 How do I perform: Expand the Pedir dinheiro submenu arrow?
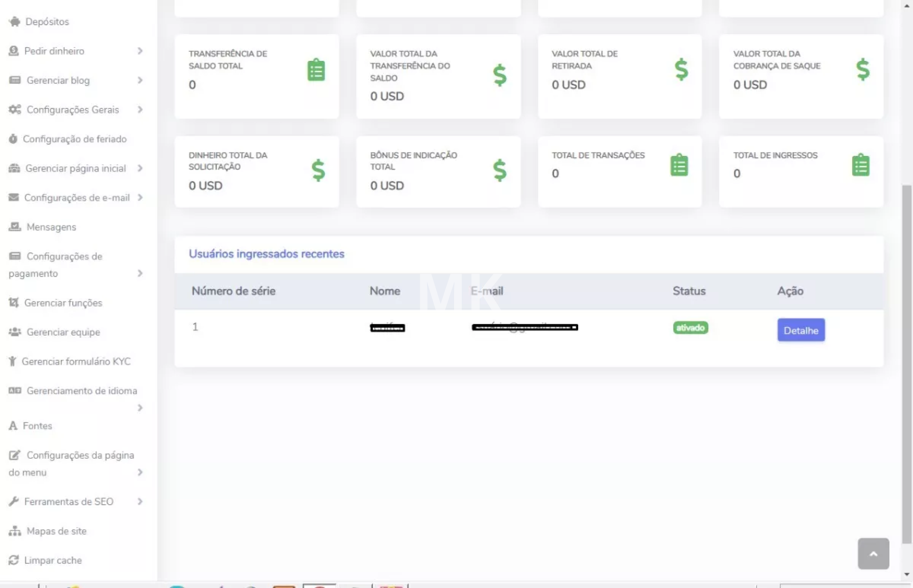tap(140, 51)
